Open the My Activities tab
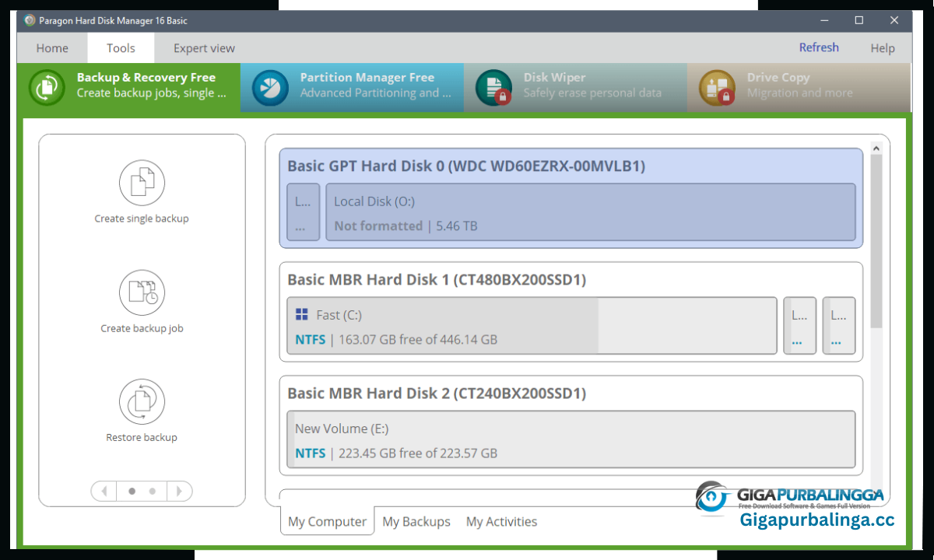Image resolution: width=934 pixels, height=560 pixels. [501, 521]
